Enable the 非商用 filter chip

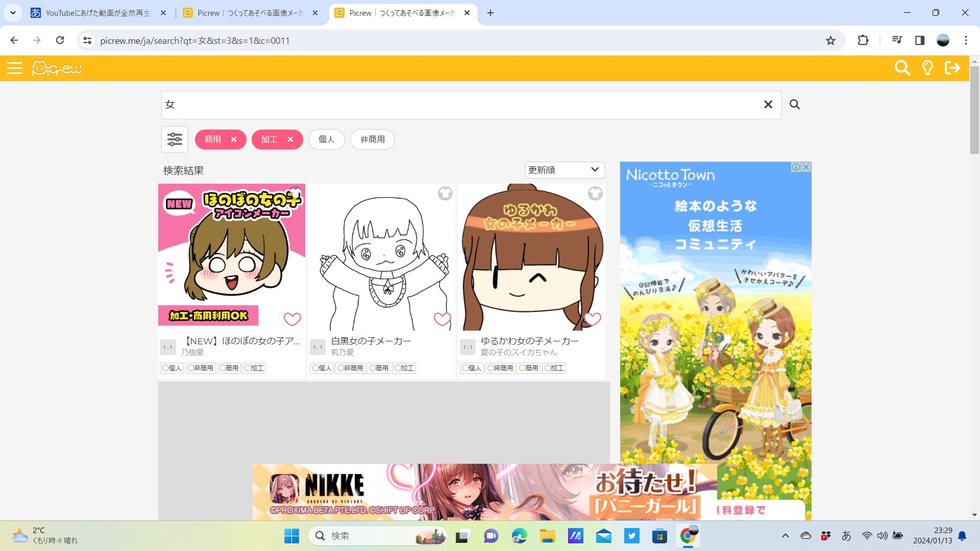pos(372,139)
